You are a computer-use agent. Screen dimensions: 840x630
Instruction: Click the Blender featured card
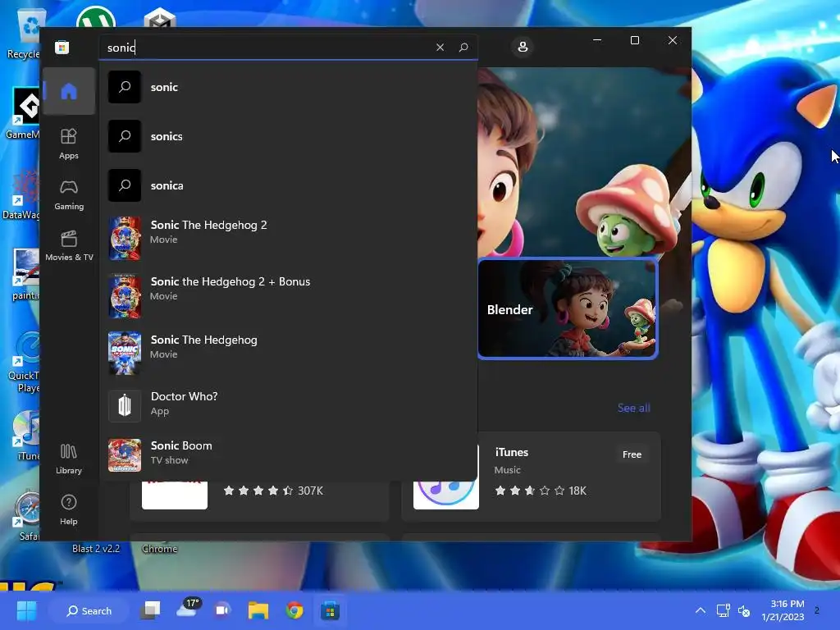568,308
